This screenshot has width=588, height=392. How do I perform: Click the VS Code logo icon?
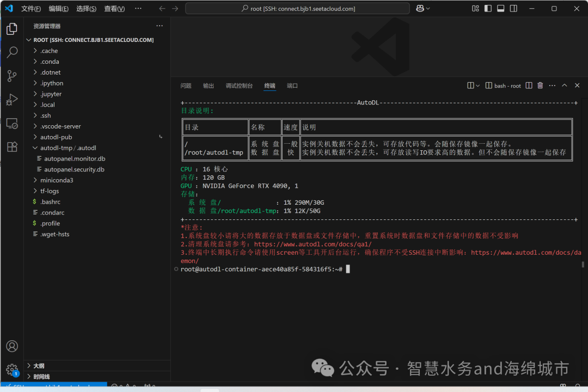click(9, 8)
